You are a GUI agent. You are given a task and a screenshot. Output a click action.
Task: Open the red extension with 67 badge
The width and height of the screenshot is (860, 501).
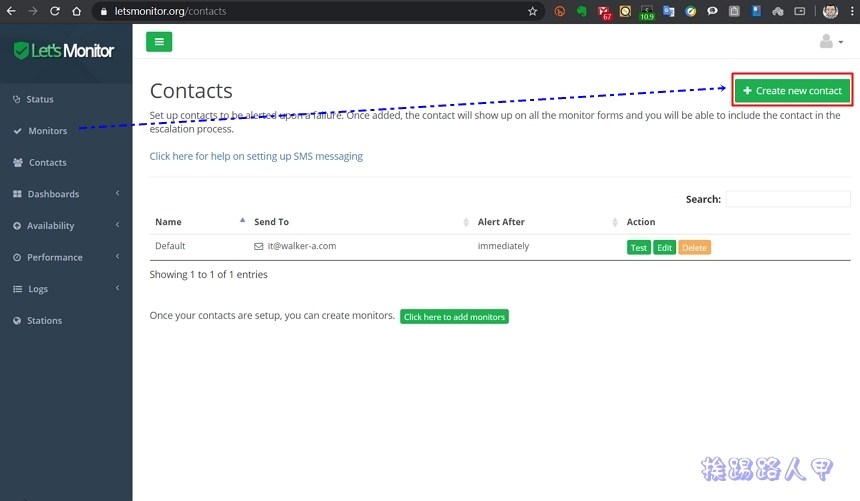[x=604, y=12]
